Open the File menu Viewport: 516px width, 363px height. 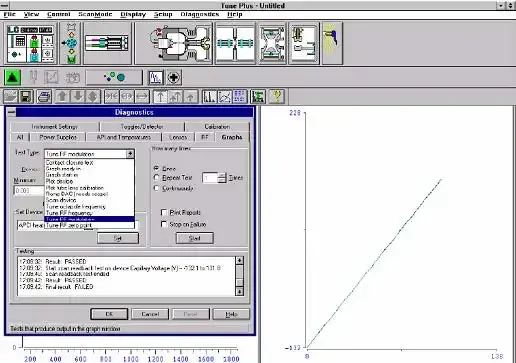point(9,14)
